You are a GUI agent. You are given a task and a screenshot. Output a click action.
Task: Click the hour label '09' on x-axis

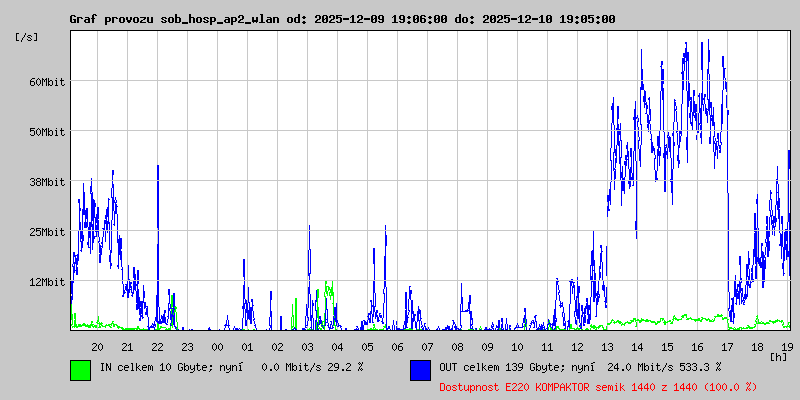click(487, 347)
